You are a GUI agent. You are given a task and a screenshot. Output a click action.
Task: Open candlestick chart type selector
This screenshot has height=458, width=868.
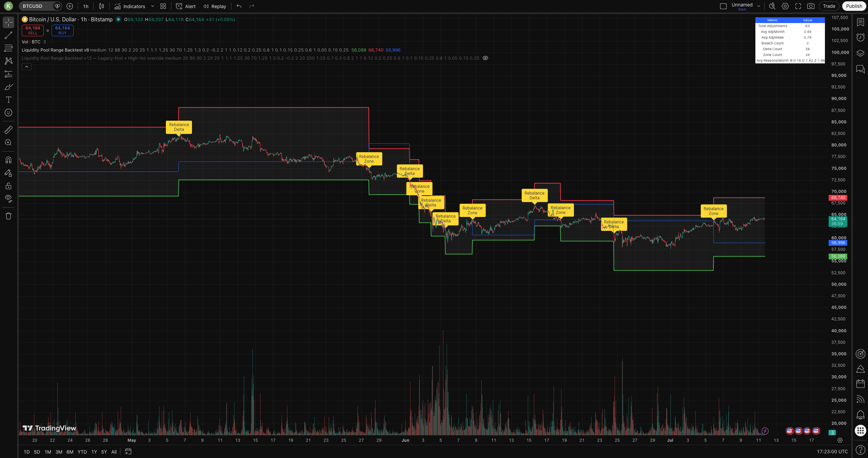tap(101, 6)
